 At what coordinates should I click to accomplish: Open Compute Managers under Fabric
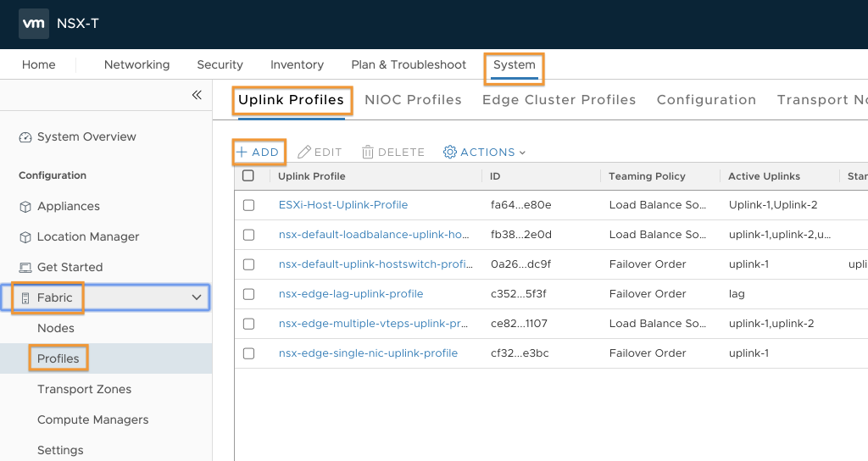point(92,419)
